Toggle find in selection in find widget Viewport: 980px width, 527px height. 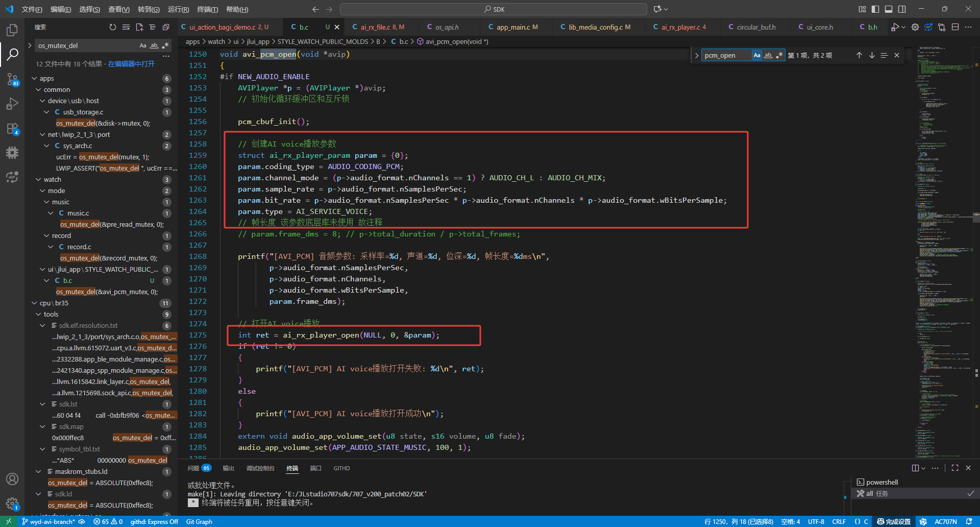click(884, 55)
